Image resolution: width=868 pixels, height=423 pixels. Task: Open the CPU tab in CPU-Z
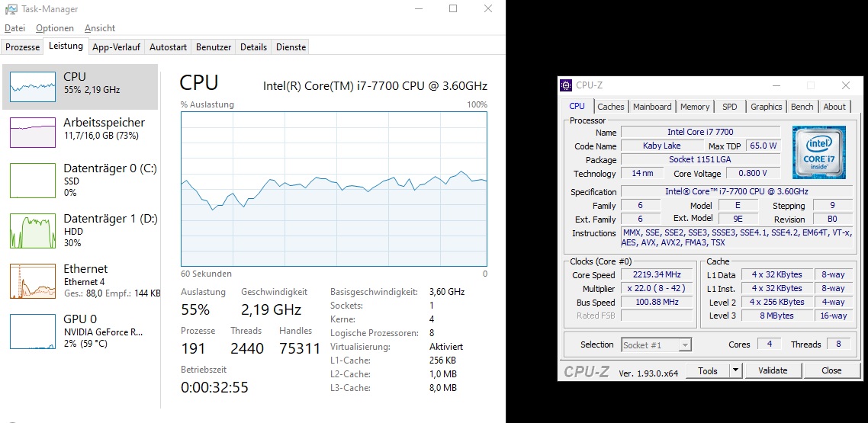[x=577, y=106]
